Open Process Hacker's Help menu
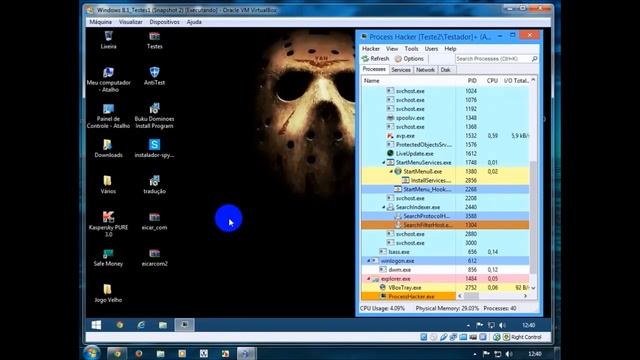Viewport: 640px width, 360px height. 450,49
